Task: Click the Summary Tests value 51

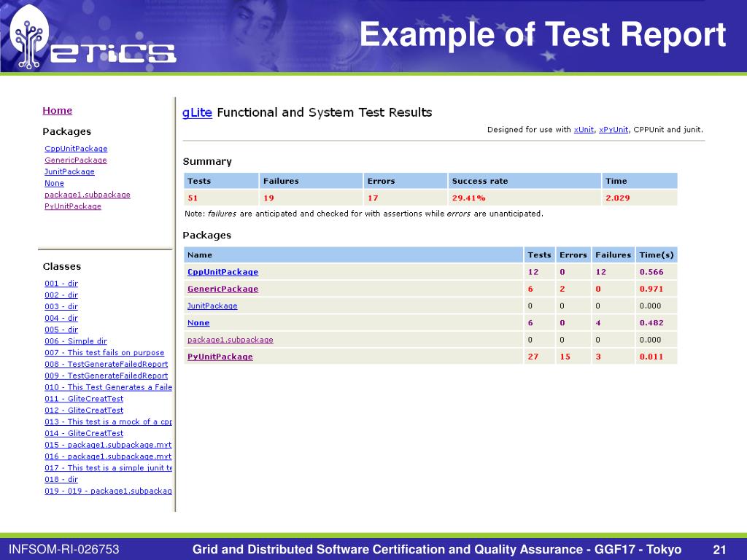Action: [193, 198]
